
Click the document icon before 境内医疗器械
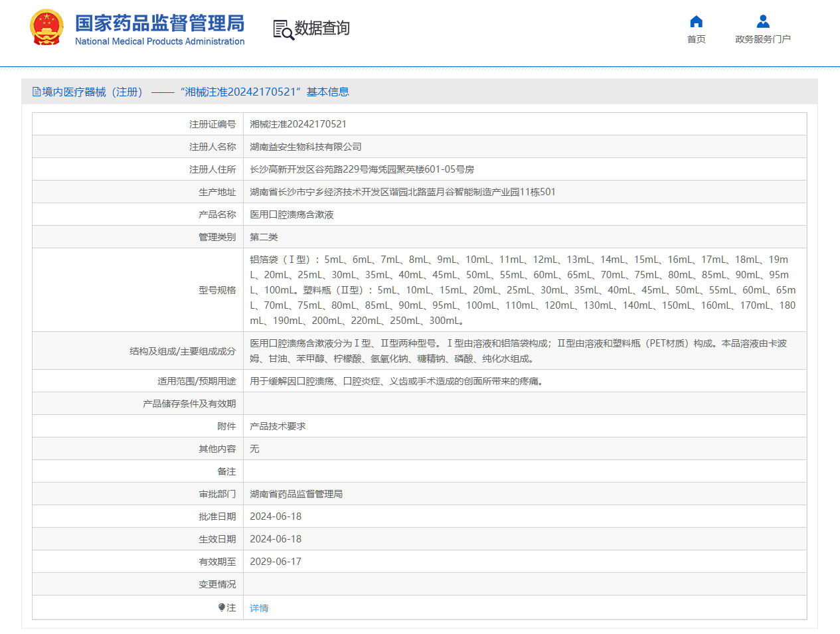point(37,92)
